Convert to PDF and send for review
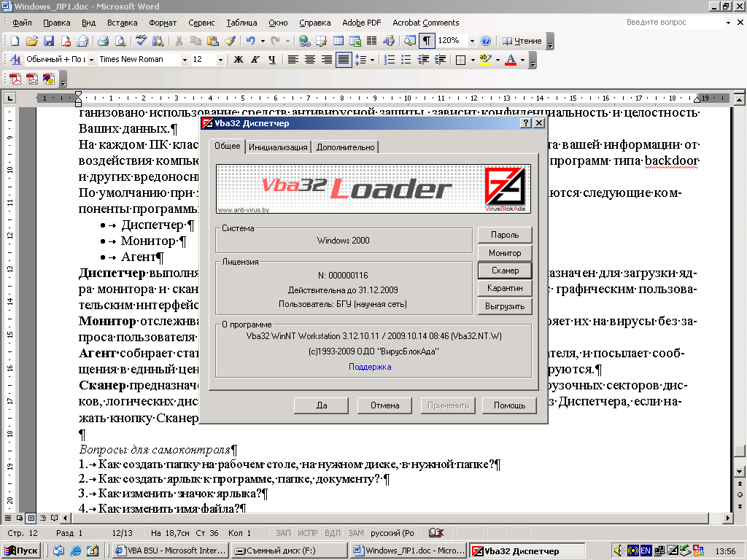 (49, 79)
